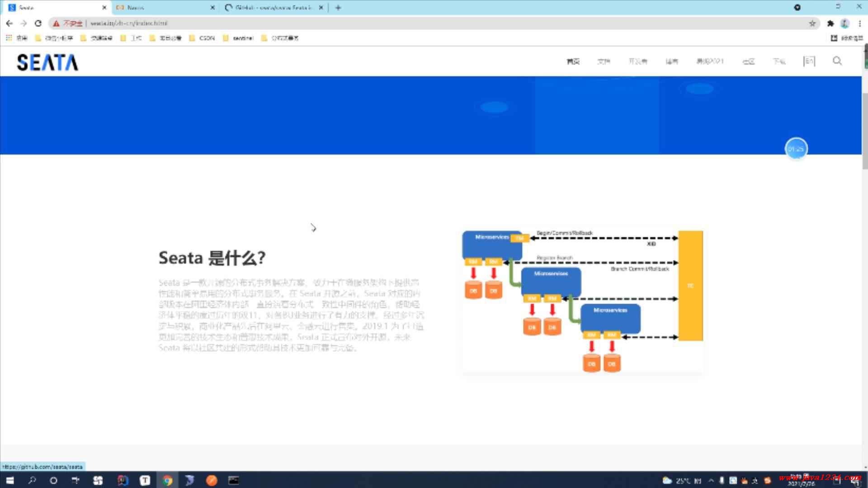Open a new browser tab

pyautogui.click(x=338, y=7)
